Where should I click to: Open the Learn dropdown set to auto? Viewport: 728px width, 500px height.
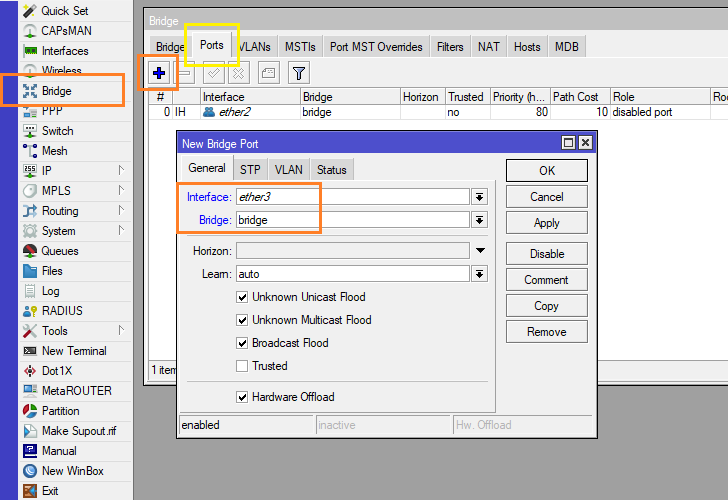click(479, 274)
